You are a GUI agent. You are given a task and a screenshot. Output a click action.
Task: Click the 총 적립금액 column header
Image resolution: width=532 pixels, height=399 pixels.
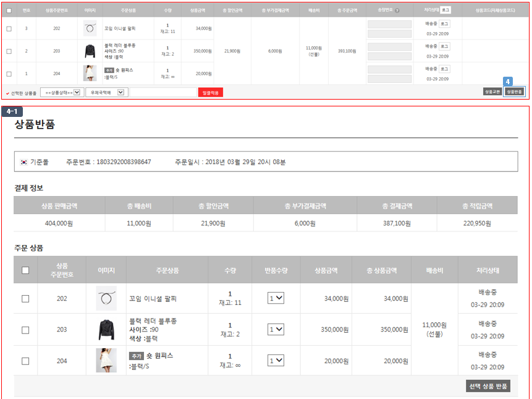coord(478,206)
